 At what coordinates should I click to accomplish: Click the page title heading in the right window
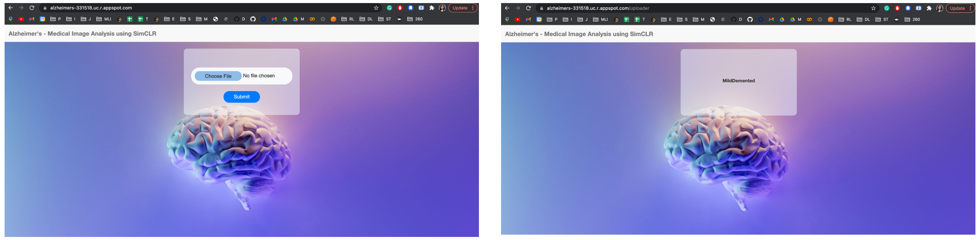tap(579, 34)
